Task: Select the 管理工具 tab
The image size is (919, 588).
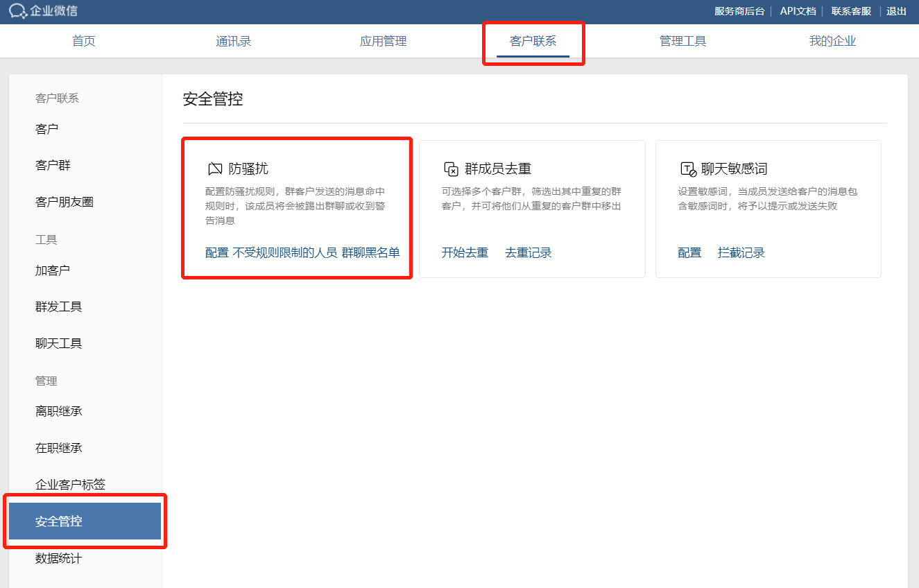Action: pyautogui.click(x=682, y=42)
